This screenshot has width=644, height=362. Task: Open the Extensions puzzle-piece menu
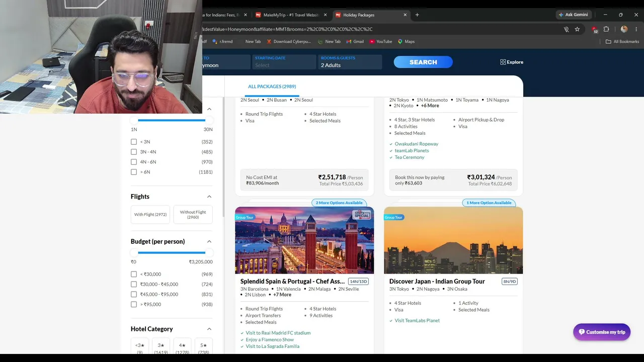(x=606, y=29)
